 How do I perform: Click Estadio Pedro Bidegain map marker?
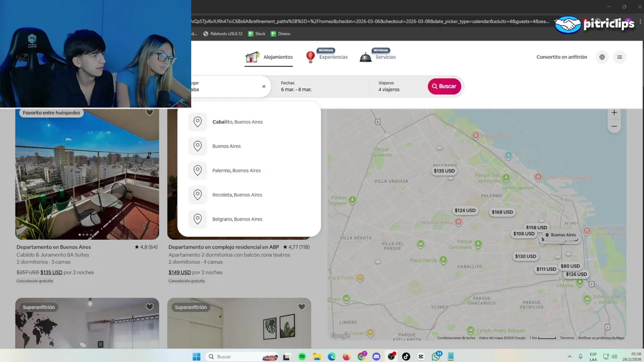[x=470, y=330]
